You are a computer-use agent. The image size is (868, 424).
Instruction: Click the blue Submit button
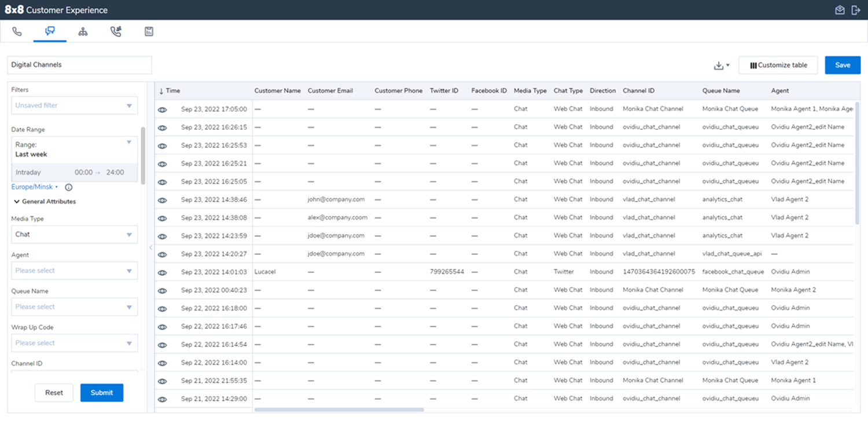click(x=102, y=393)
